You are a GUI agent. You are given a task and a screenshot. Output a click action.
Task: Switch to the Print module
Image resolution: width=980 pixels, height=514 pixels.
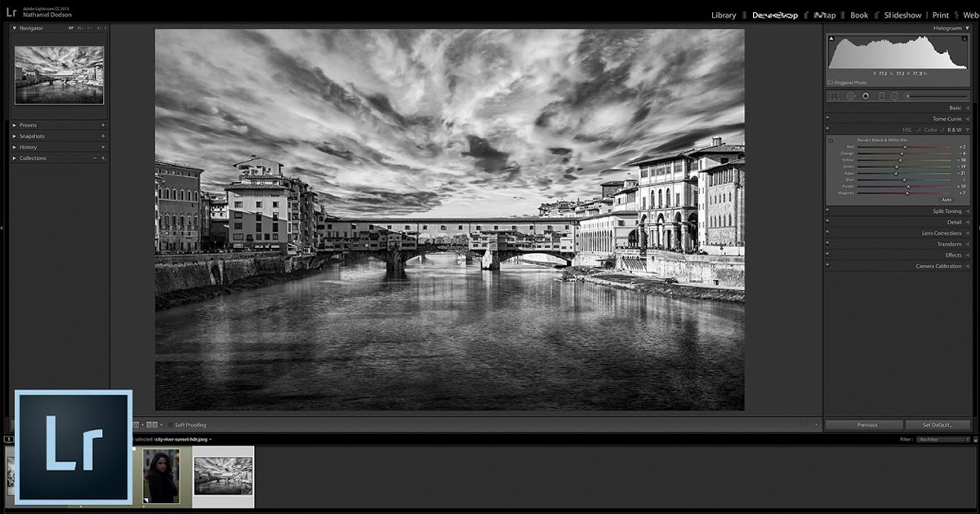(941, 16)
